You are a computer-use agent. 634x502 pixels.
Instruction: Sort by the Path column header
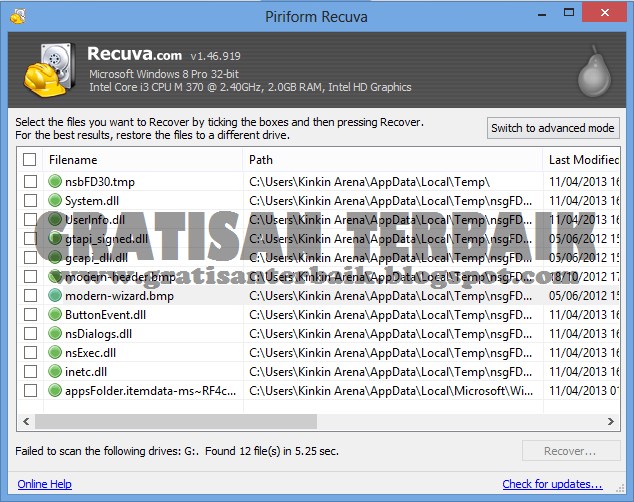click(392, 160)
